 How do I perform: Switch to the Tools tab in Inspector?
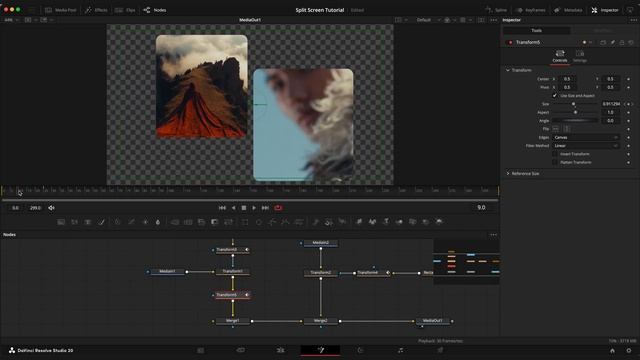pyautogui.click(x=536, y=31)
